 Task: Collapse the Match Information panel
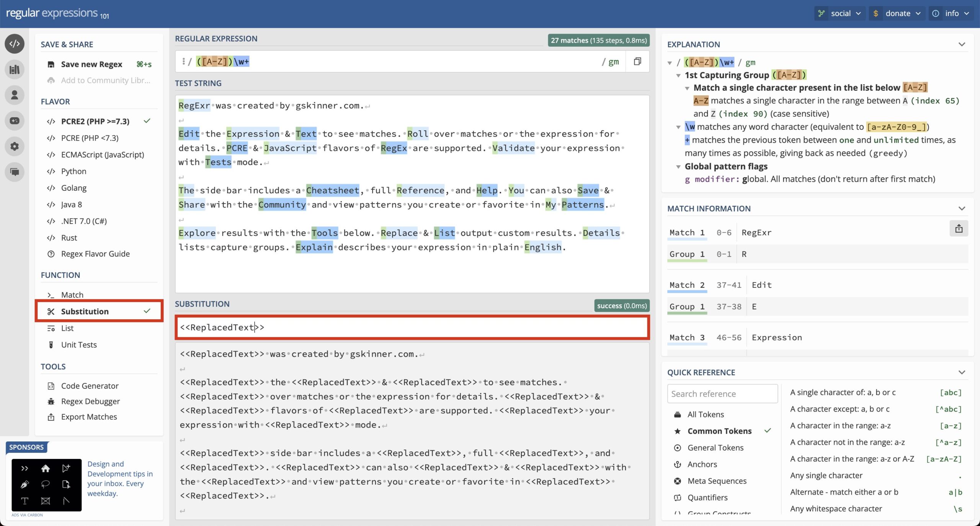[x=962, y=209]
